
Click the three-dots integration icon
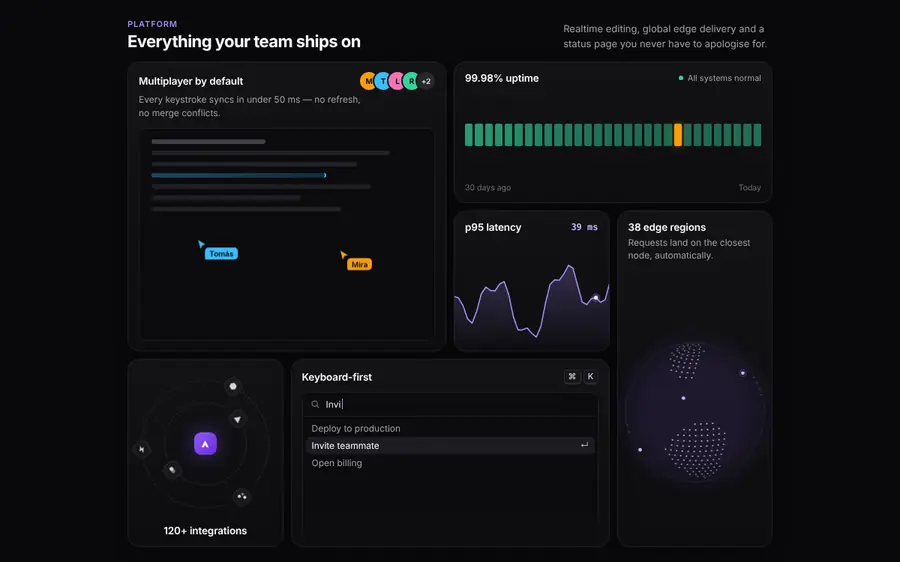(x=242, y=496)
